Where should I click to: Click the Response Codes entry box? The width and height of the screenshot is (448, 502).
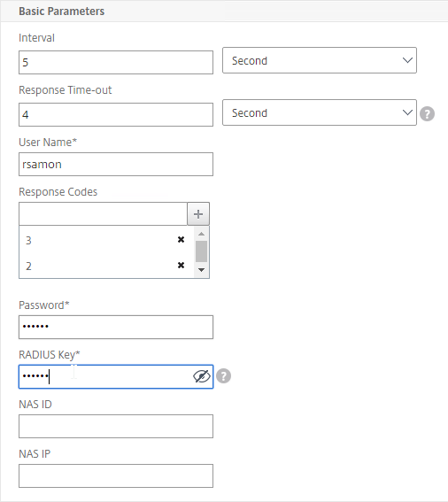103,214
